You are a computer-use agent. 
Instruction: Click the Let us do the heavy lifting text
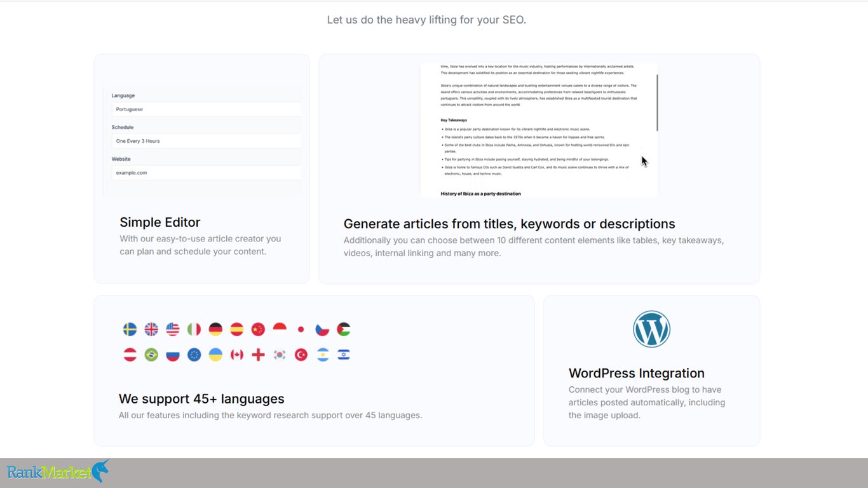coord(426,20)
